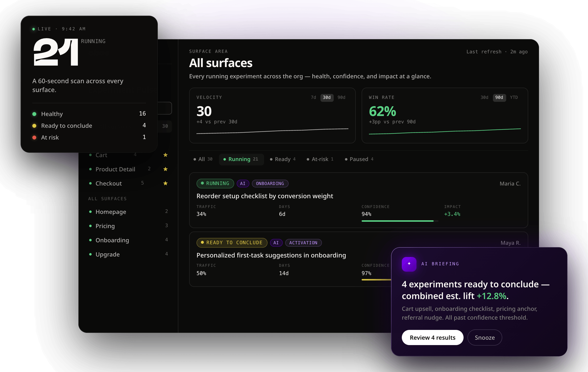The width and height of the screenshot is (588, 372).
Task: Click the At risk row
Action: [89, 138]
